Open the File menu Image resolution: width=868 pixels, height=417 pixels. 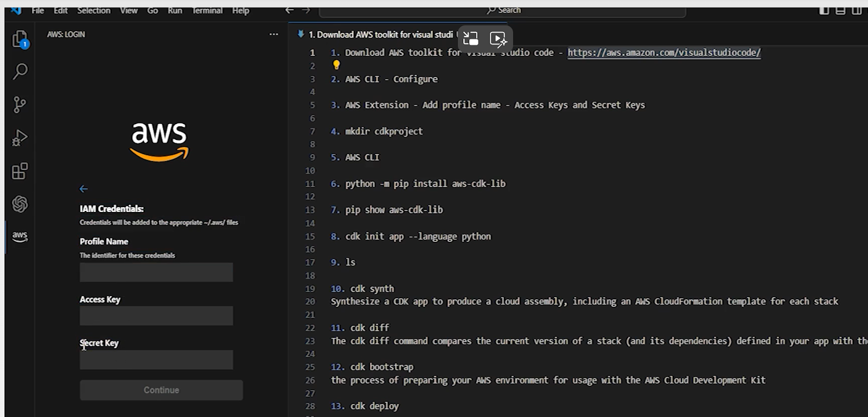(38, 10)
